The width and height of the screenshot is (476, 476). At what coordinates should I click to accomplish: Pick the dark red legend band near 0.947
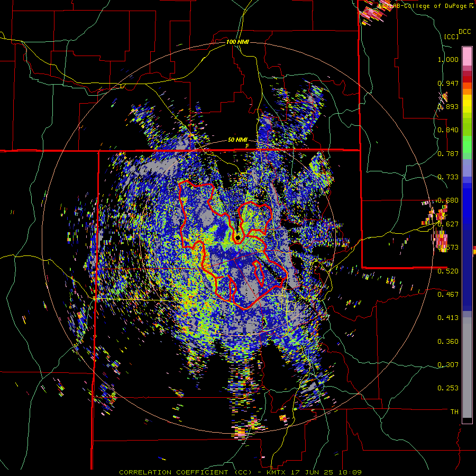467,79
